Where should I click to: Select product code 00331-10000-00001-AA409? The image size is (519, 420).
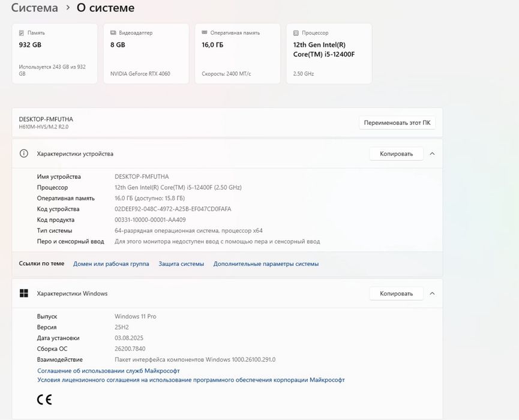click(x=150, y=220)
